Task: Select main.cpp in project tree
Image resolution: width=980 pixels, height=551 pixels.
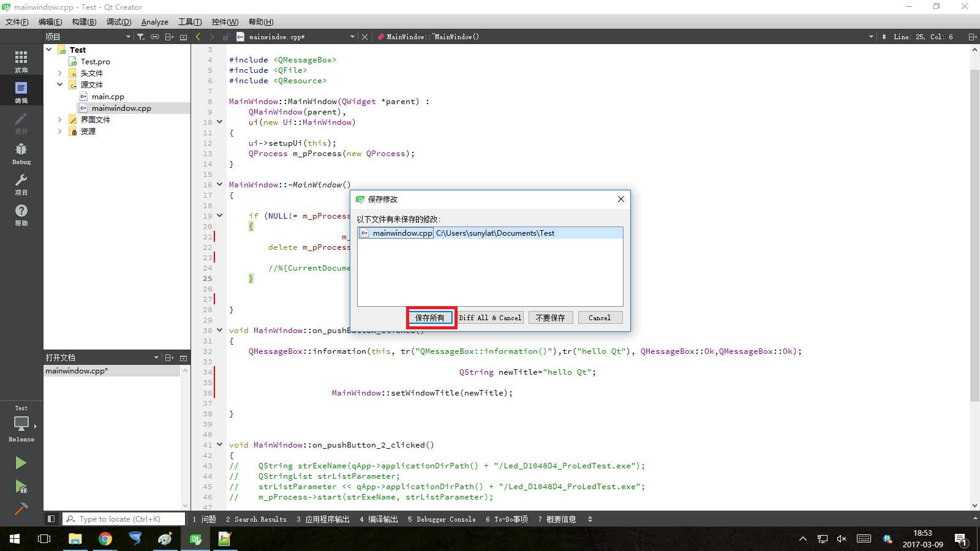Action: point(108,96)
